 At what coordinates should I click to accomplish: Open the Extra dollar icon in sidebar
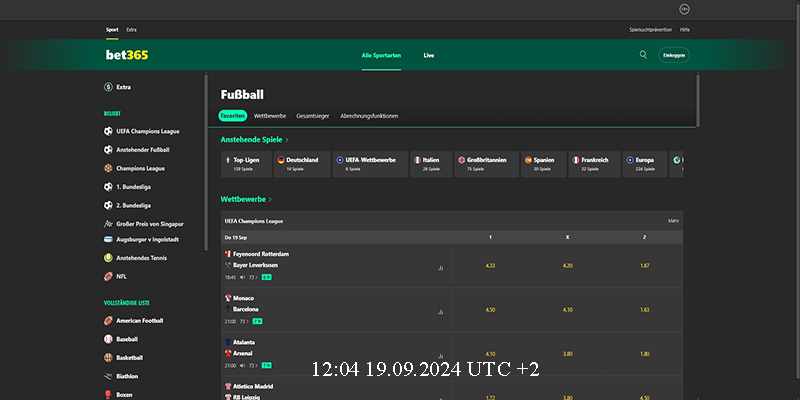[108, 87]
